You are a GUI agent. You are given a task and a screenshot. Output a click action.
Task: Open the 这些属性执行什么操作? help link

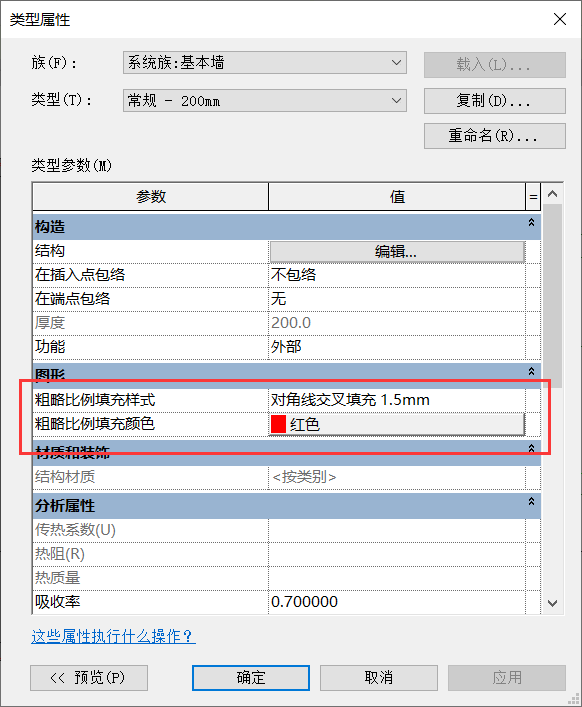click(x=114, y=636)
